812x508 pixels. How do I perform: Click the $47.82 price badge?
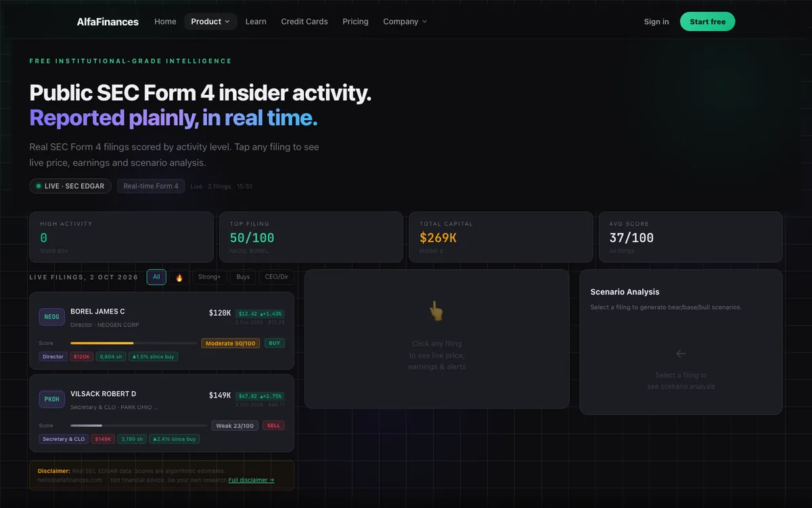click(x=261, y=396)
